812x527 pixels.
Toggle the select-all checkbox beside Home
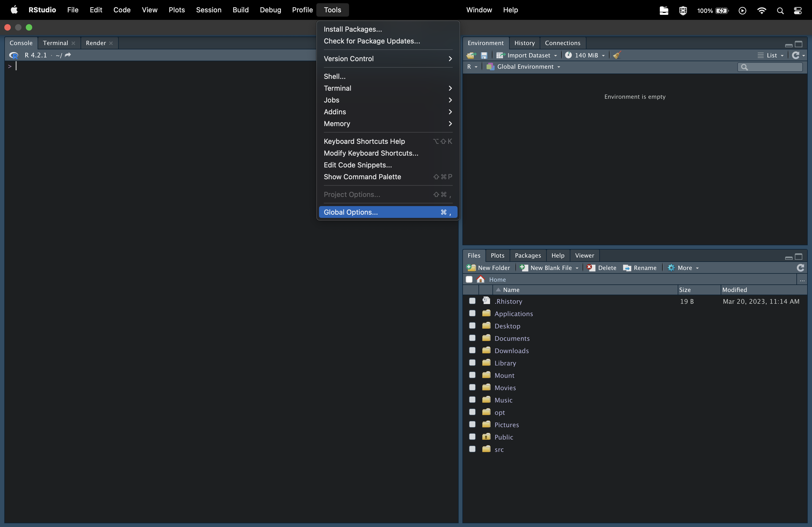click(469, 280)
